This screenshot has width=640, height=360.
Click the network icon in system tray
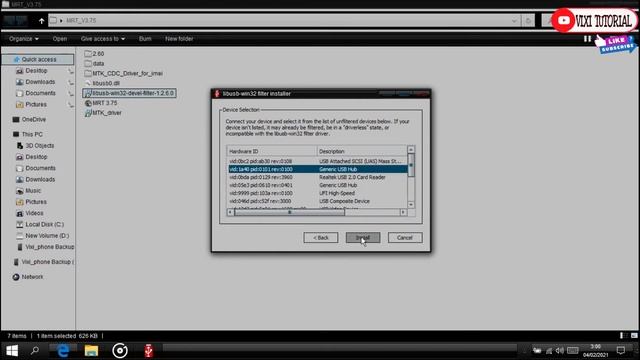pos(549,351)
